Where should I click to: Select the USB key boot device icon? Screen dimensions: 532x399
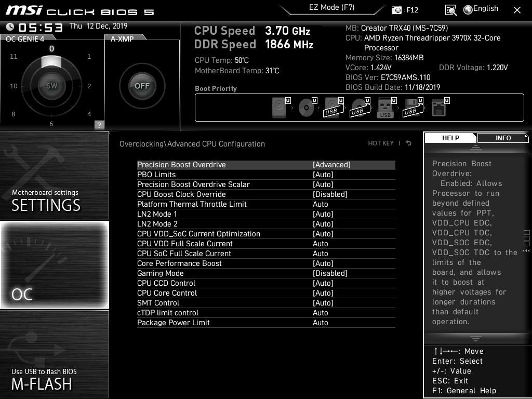tap(385, 108)
